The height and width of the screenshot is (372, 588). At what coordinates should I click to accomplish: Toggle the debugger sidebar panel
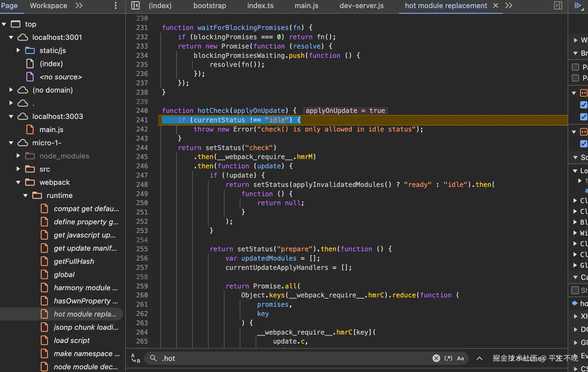[x=558, y=5]
